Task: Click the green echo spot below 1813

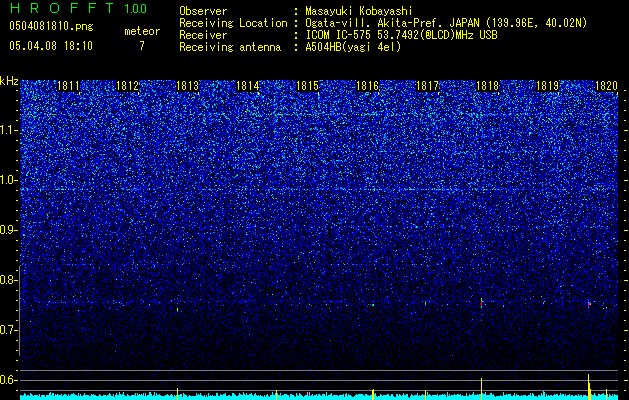Action: (177, 309)
